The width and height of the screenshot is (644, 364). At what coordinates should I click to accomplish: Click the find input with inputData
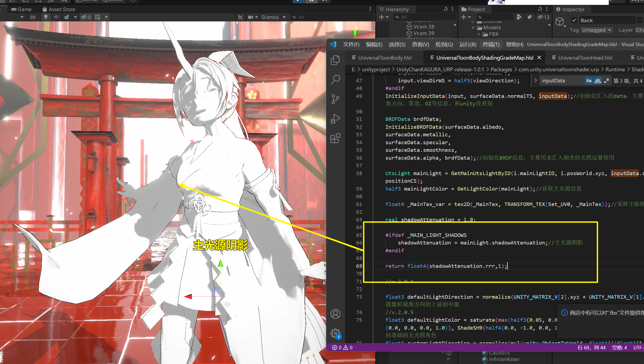[562, 80]
